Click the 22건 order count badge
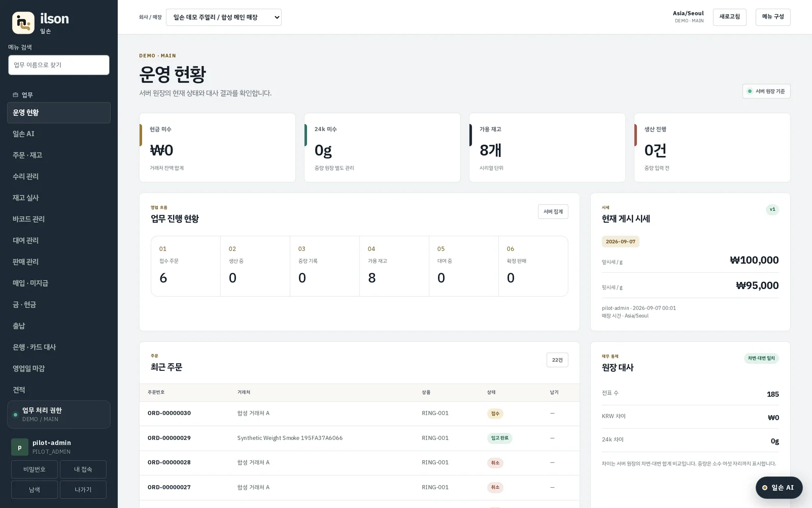The width and height of the screenshot is (812, 508). point(557,360)
